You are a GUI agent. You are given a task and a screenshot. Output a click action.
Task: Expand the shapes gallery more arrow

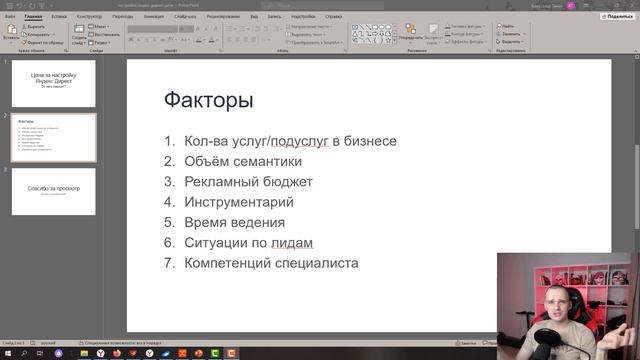click(x=395, y=41)
